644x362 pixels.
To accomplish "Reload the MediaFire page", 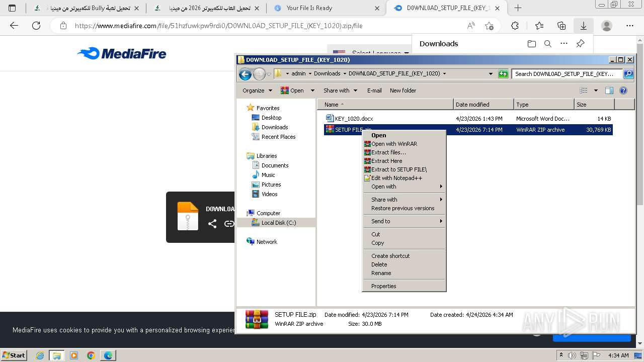I will 36,26.
